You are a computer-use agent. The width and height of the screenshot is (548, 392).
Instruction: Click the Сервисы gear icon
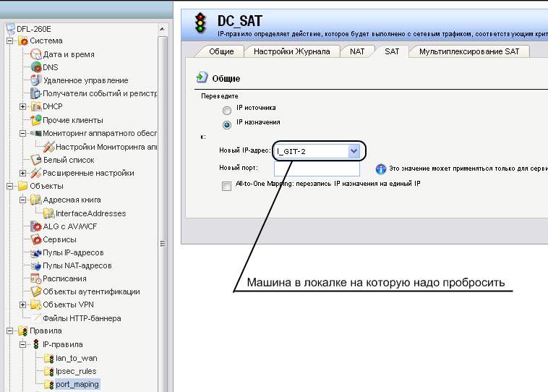(x=36, y=239)
